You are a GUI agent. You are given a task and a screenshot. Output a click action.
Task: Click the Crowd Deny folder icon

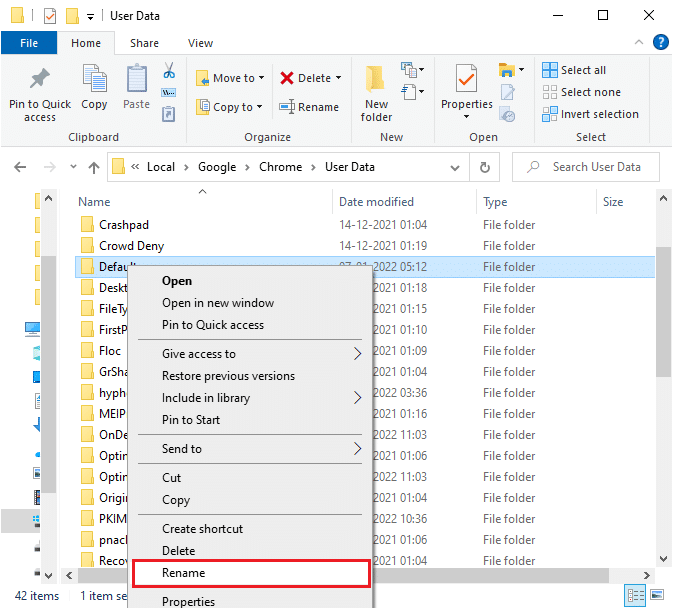(x=87, y=245)
